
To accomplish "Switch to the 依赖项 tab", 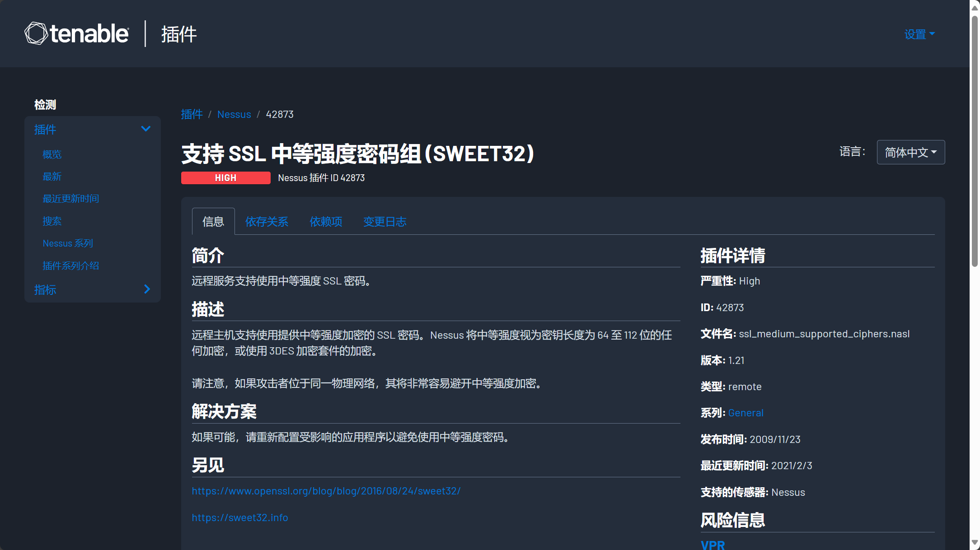I will click(x=325, y=222).
